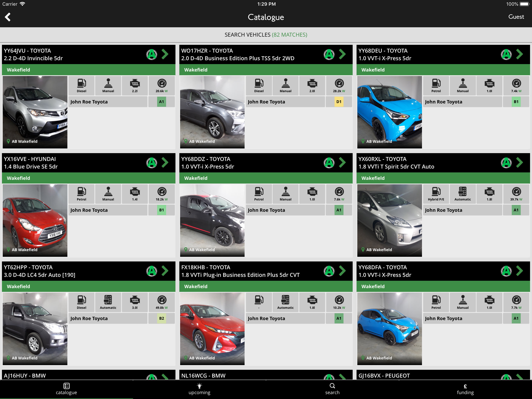Open YX60RXL Toyota details chevron
This screenshot has height=399, width=532.
coord(520,162)
